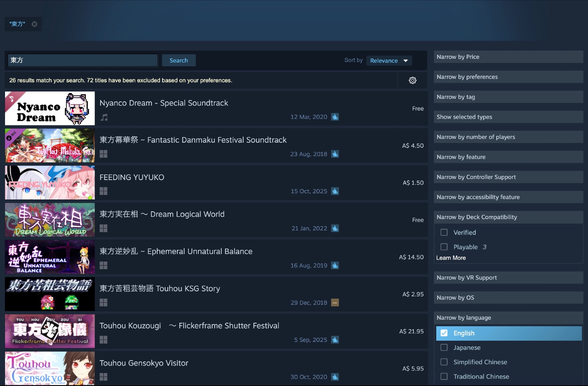
Task: Click review icon for Dream Logical World
Action: tap(335, 228)
